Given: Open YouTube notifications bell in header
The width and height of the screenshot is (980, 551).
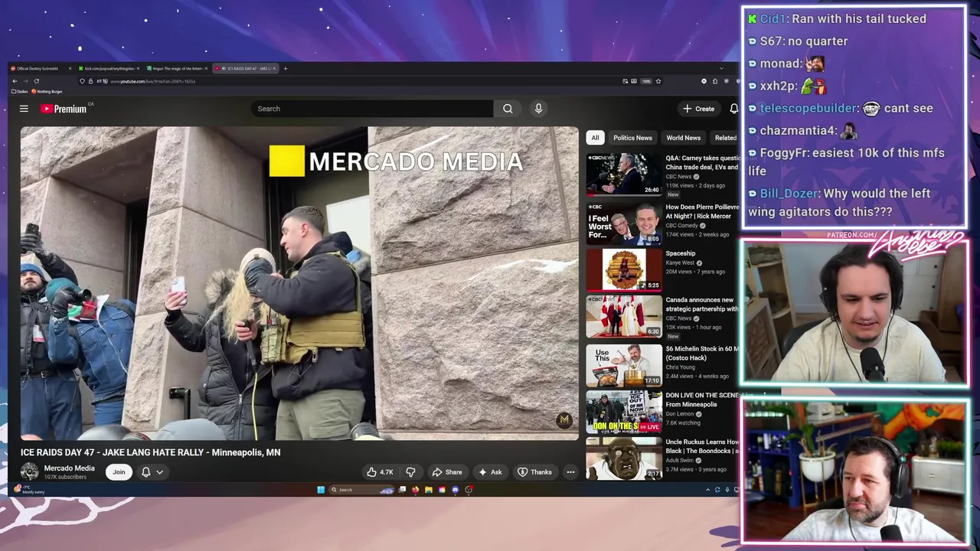Looking at the screenshot, I should click(x=733, y=109).
